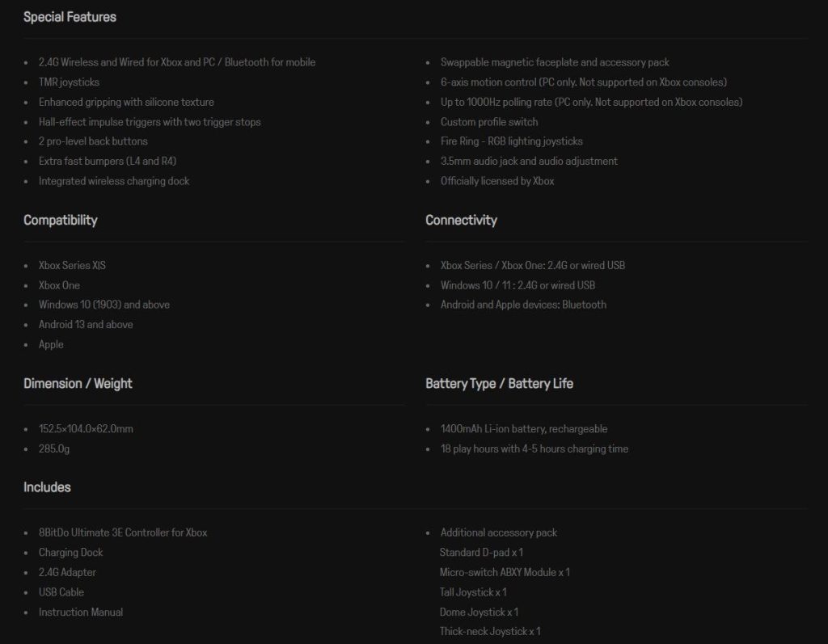Click the TMR joysticks feature line
Image resolution: width=828 pixels, height=644 pixels.
(69, 82)
